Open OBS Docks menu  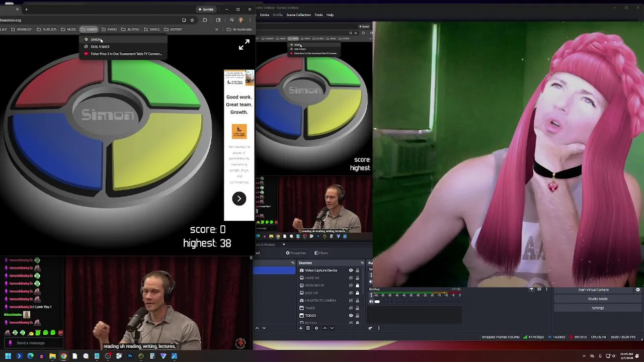(265, 15)
